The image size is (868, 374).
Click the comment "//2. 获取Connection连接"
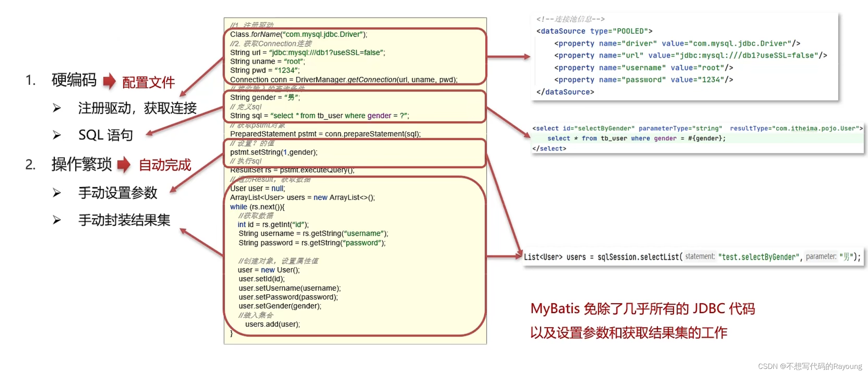tap(271, 43)
